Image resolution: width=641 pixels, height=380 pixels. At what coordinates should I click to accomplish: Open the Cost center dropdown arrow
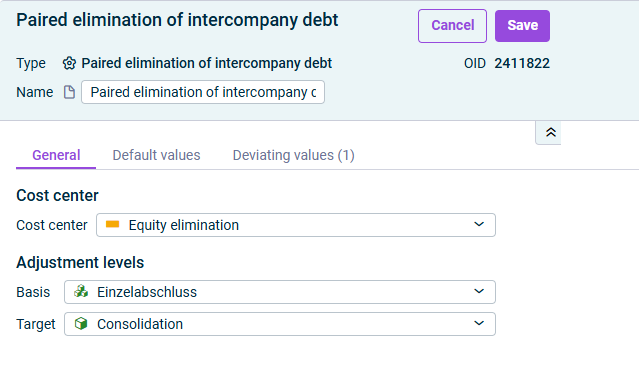479,224
